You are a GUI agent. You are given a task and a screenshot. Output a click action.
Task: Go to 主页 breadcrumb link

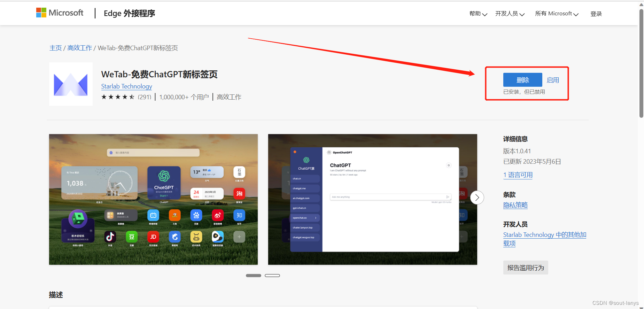pos(55,48)
